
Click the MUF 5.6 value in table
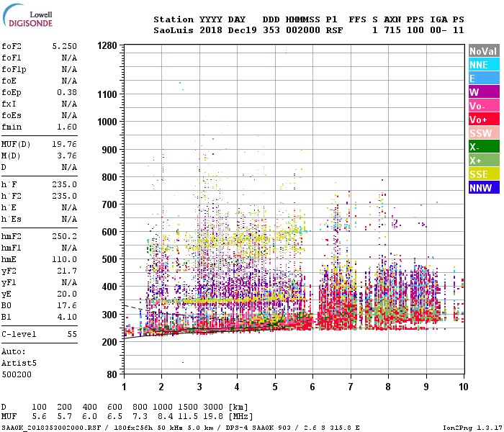click(39, 417)
